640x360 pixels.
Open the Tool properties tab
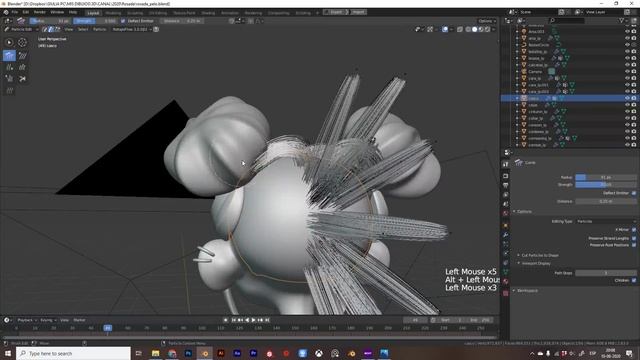[506, 164]
